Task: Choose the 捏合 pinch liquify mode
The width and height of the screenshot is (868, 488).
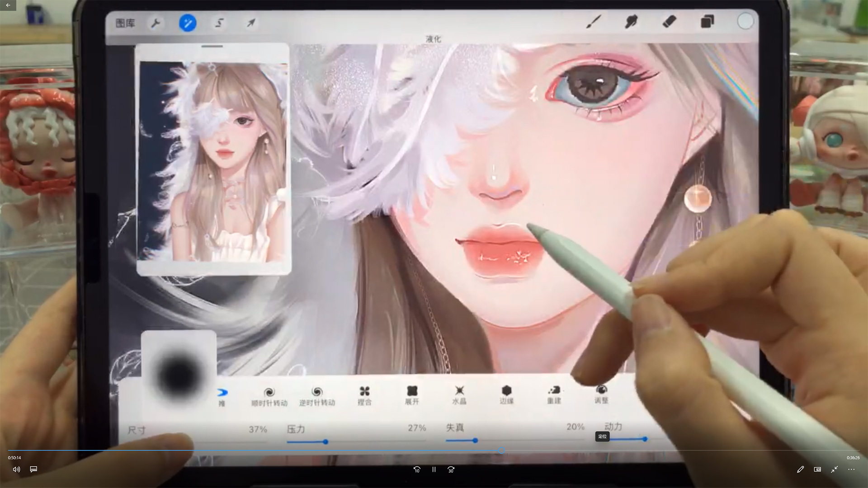Action: click(364, 396)
